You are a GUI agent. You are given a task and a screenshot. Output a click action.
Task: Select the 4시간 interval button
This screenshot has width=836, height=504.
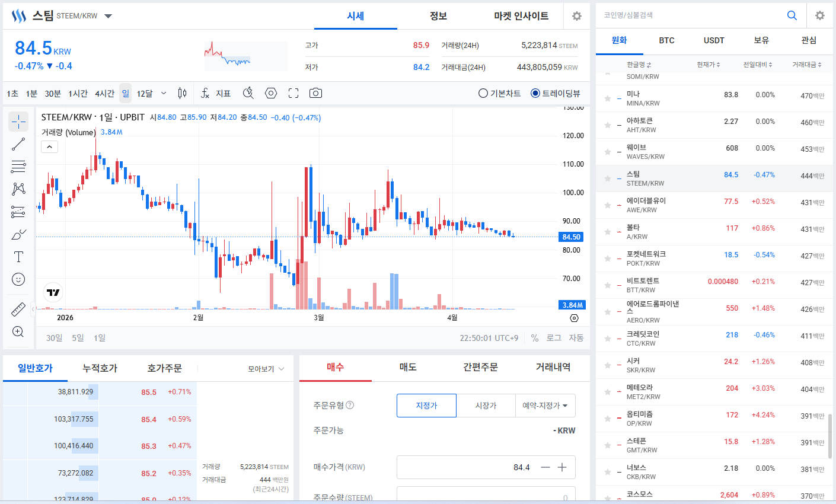104,93
